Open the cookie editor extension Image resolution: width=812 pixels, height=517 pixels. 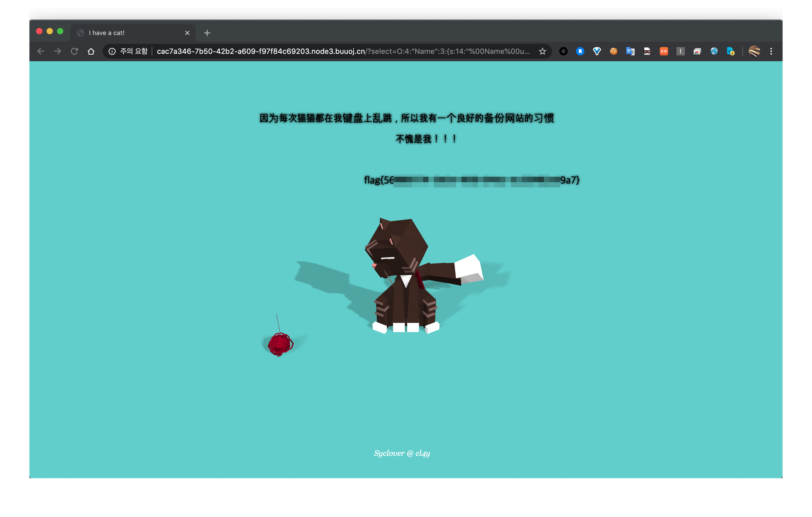pos(613,51)
